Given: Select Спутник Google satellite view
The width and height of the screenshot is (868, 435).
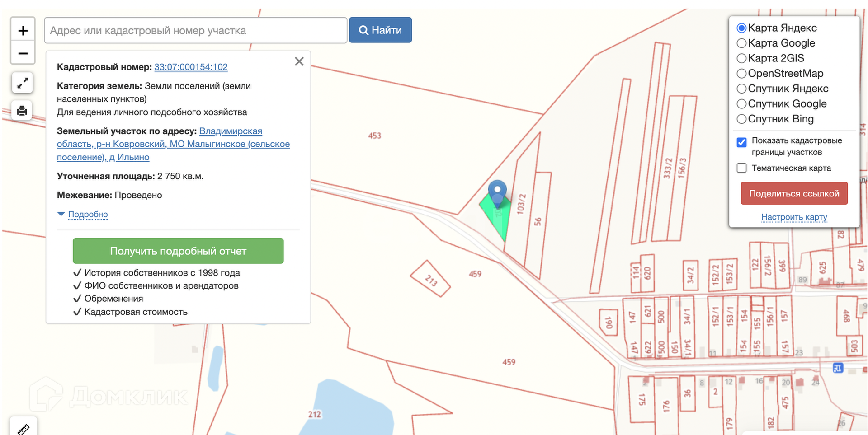Looking at the screenshot, I should (741, 104).
